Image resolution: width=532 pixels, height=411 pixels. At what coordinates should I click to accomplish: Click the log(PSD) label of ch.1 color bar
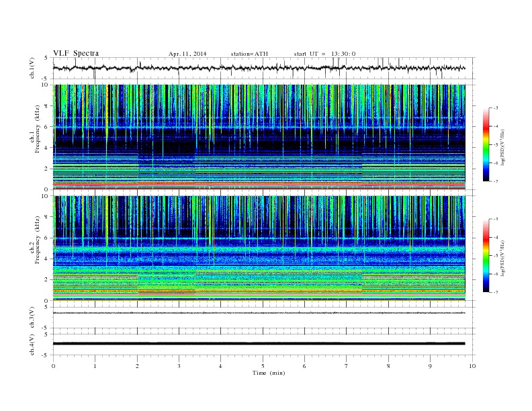tap(503, 147)
